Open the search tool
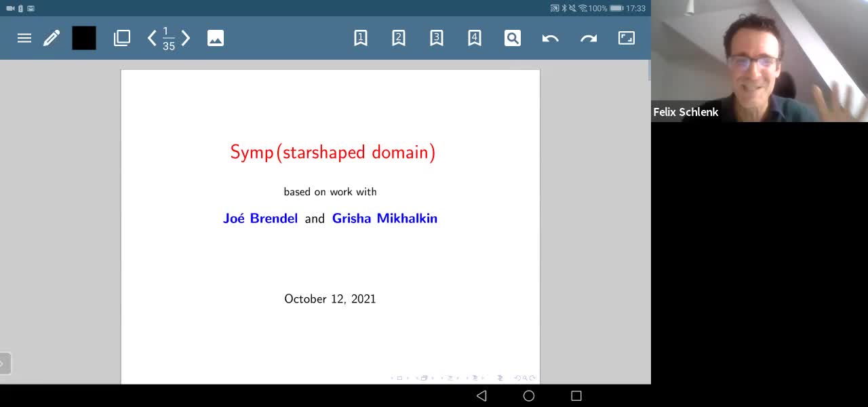The height and width of the screenshot is (407, 868). (513, 38)
